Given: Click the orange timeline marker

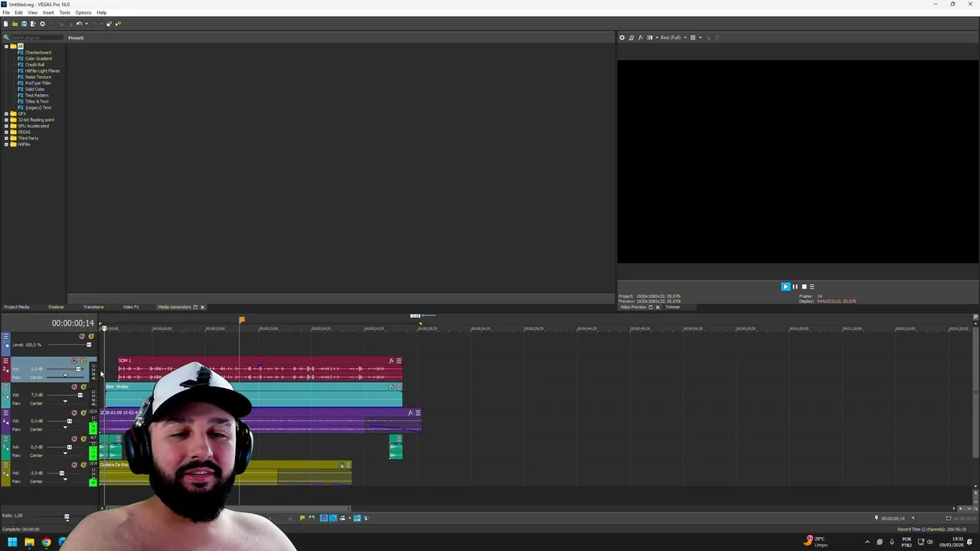Looking at the screenshot, I should click(242, 320).
